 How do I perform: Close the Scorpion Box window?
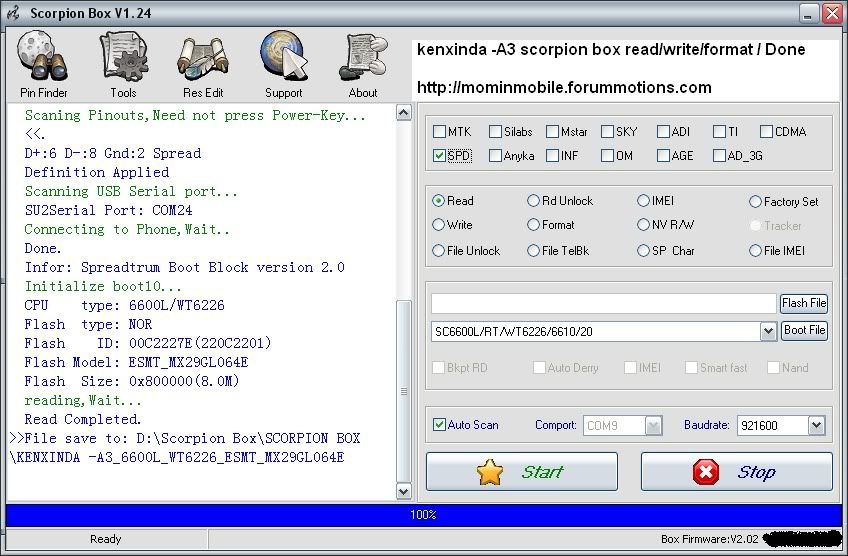pos(832,13)
